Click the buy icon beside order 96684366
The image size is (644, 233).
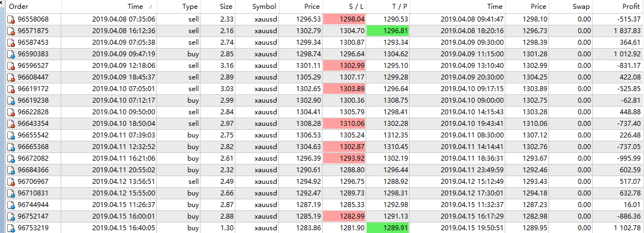[10, 170]
